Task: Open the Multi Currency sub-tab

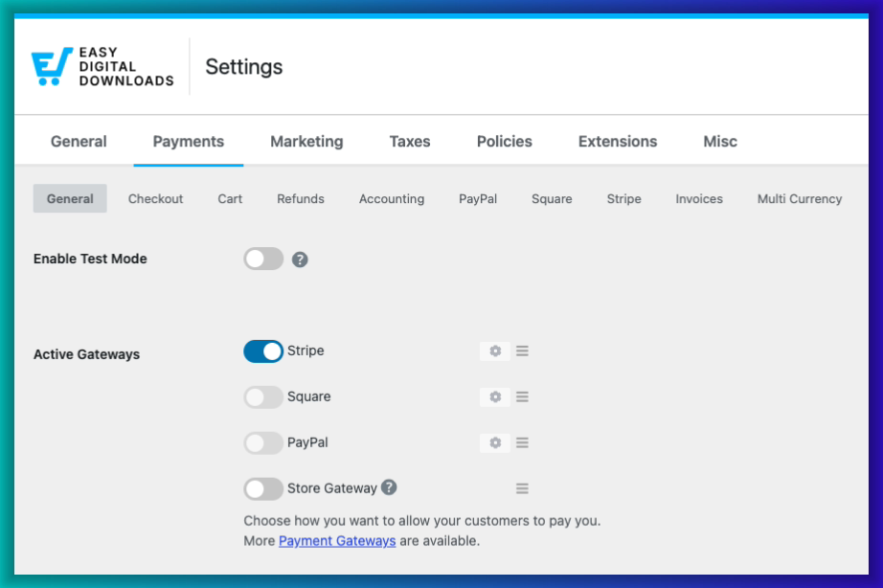Action: pyautogui.click(x=799, y=198)
